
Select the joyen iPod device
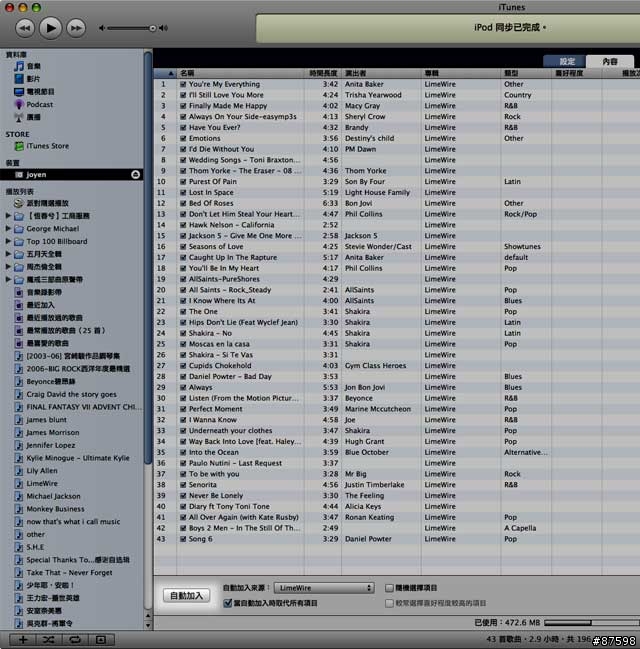(71, 175)
